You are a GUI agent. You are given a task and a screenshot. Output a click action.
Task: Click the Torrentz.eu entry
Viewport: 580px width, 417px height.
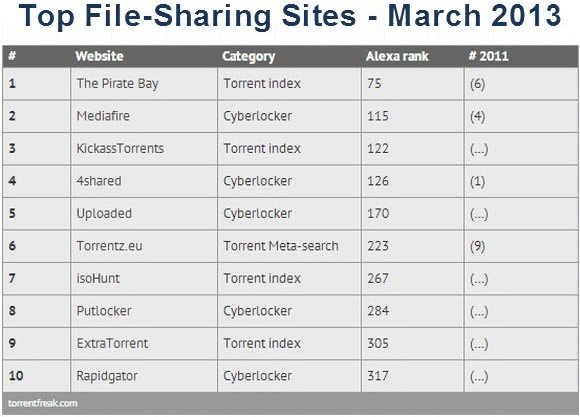tap(109, 246)
